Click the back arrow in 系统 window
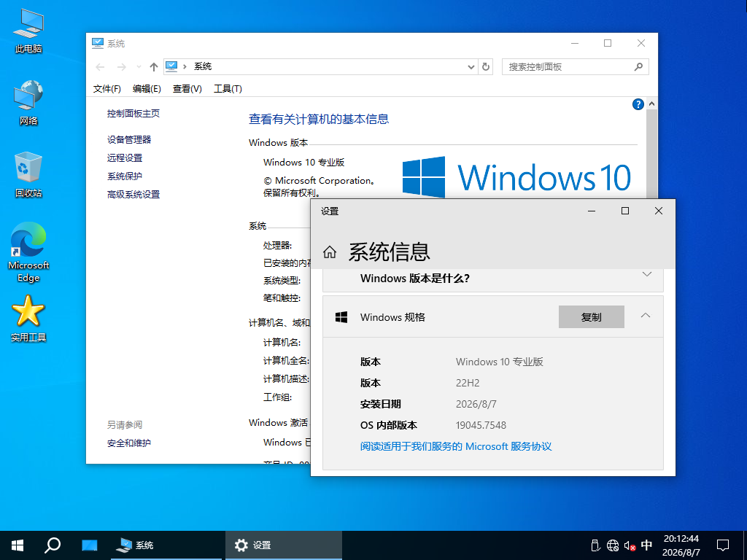 pos(100,67)
